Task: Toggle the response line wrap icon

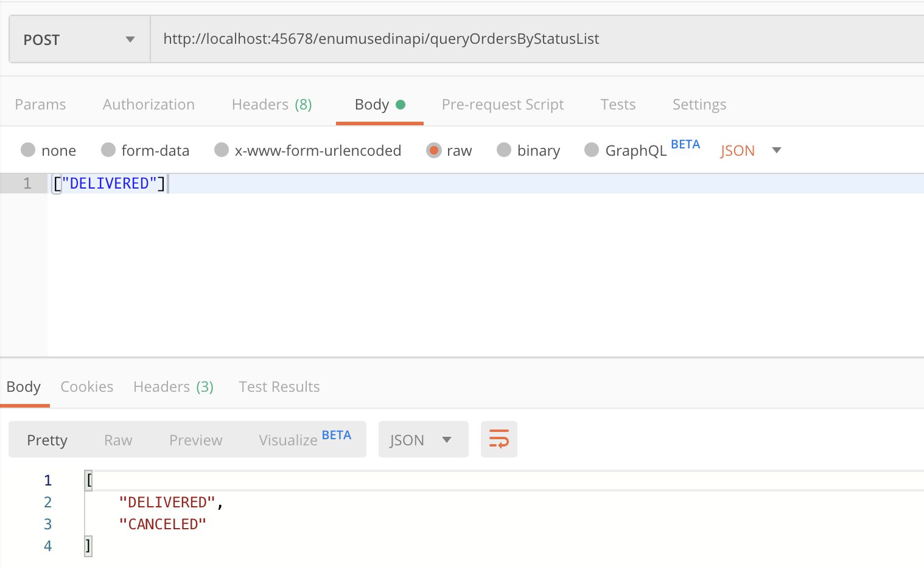Action: [x=499, y=439]
